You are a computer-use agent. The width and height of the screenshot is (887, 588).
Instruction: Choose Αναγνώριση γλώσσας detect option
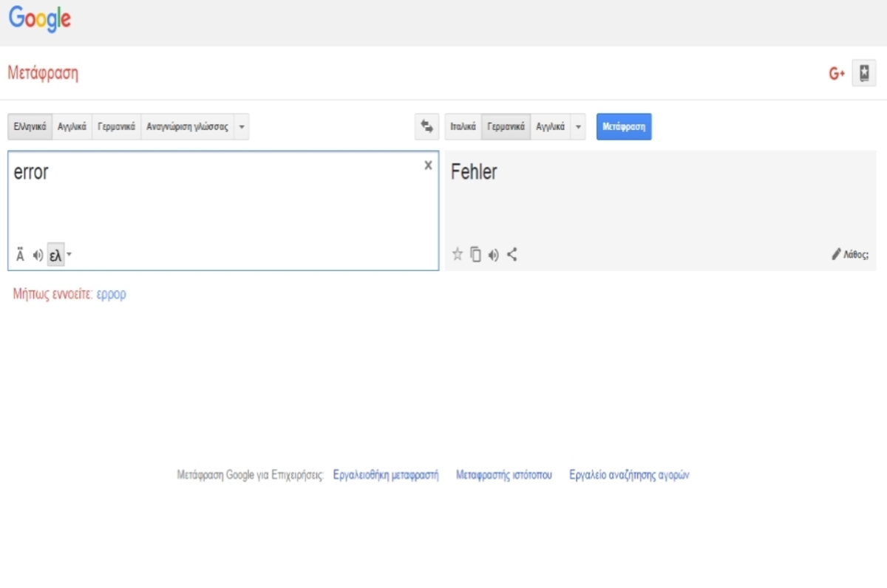tap(187, 126)
